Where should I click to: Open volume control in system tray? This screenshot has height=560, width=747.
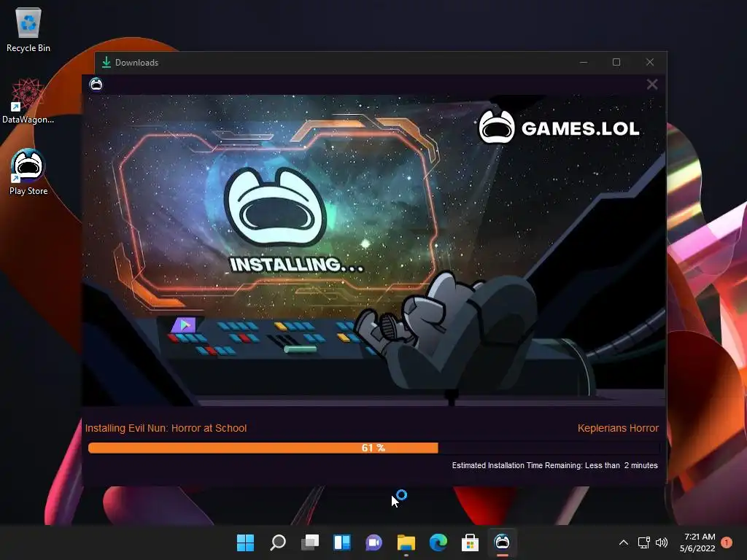(662, 542)
